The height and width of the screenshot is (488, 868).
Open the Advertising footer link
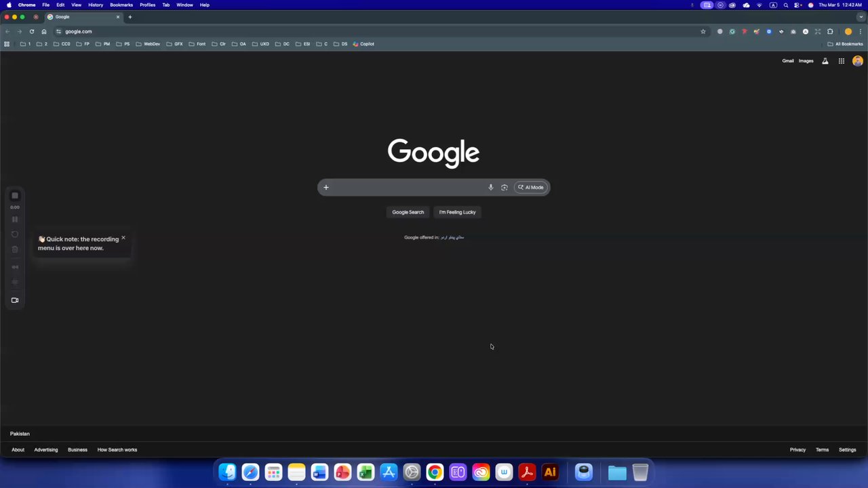(x=46, y=450)
